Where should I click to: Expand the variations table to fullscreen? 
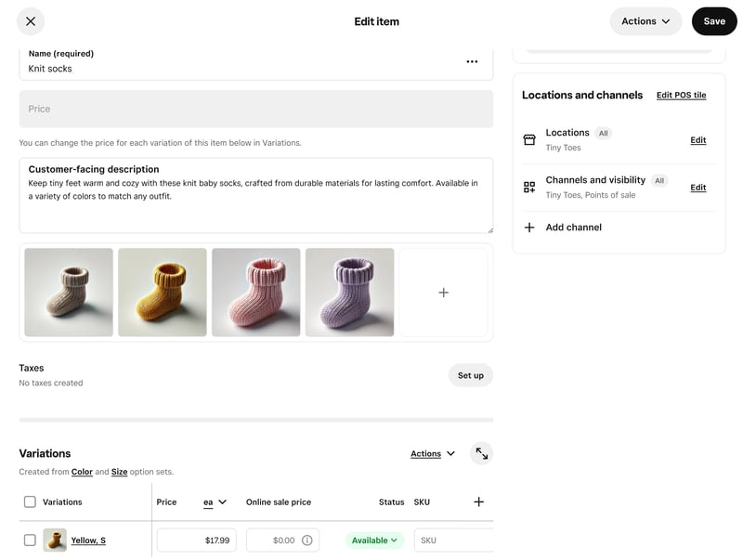(481, 453)
